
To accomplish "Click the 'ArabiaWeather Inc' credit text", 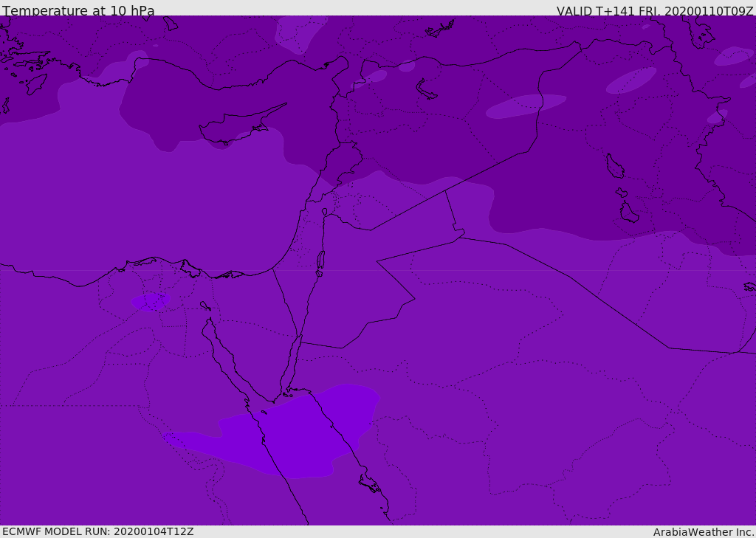I will (x=703, y=532).
